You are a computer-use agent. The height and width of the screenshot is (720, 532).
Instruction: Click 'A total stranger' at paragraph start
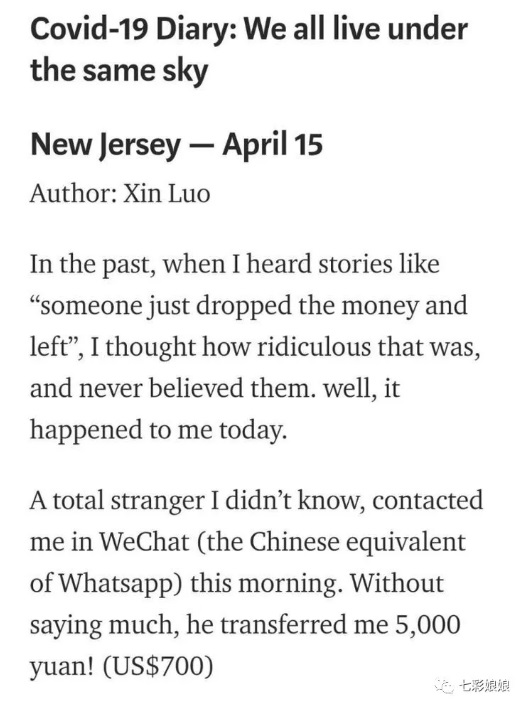click(x=117, y=501)
